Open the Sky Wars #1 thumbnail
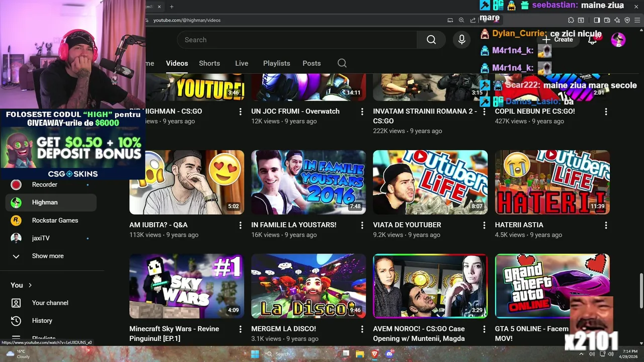The height and width of the screenshot is (362, 644). pyautogui.click(x=187, y=286)
